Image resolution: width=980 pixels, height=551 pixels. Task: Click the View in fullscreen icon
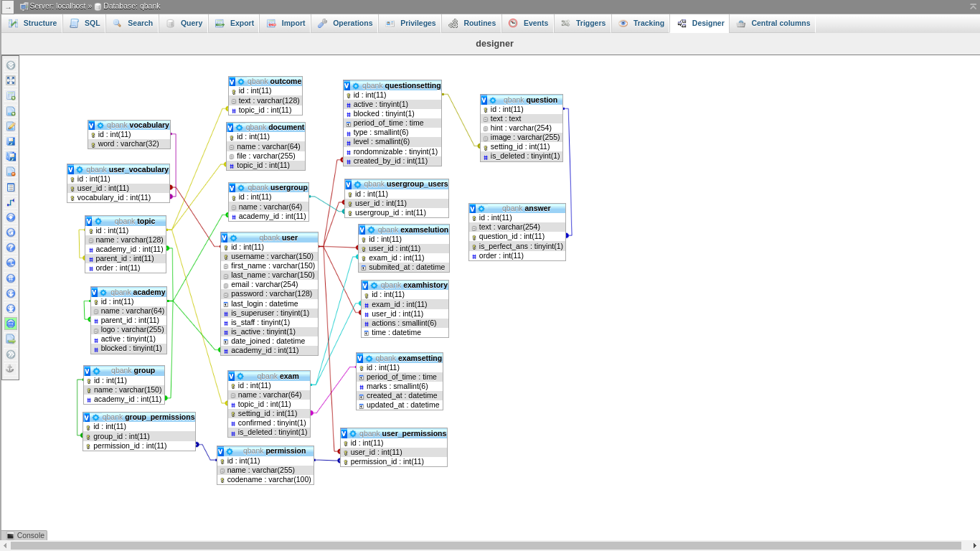pyautogui.click(x=11, y=80)
